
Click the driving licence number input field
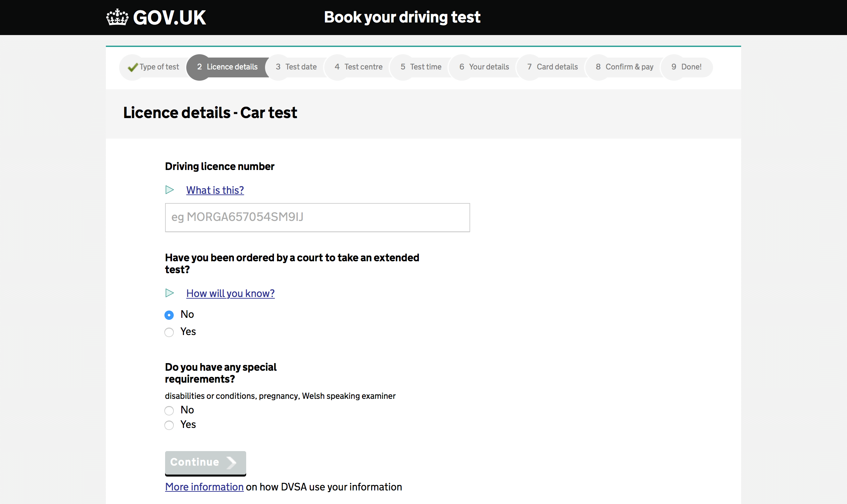[x=317, y=217]
